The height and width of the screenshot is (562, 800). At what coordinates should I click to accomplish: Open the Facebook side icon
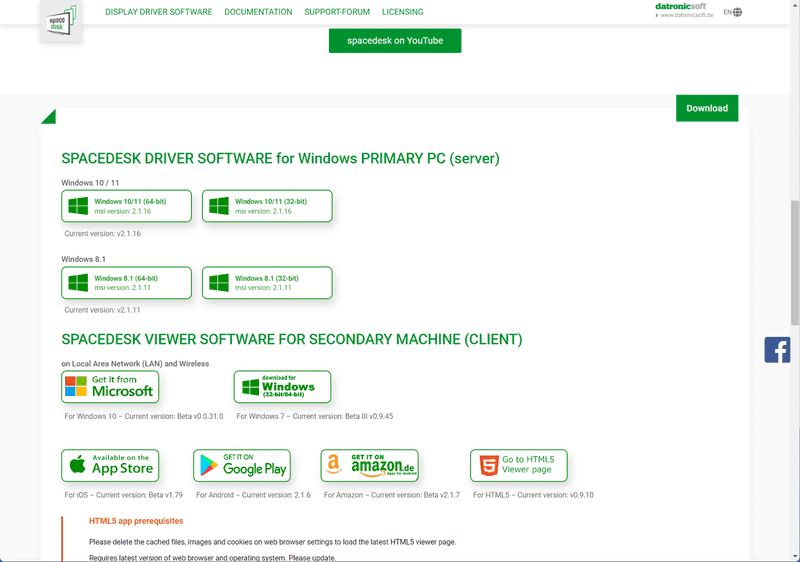pos(777,350)
